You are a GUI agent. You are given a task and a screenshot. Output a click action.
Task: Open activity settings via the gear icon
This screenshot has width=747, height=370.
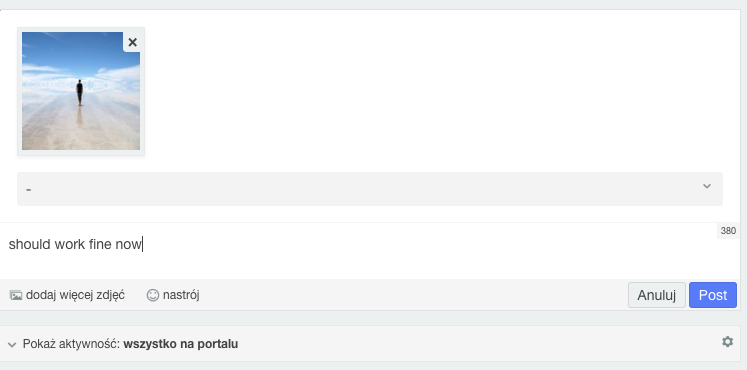click(727, 341)
